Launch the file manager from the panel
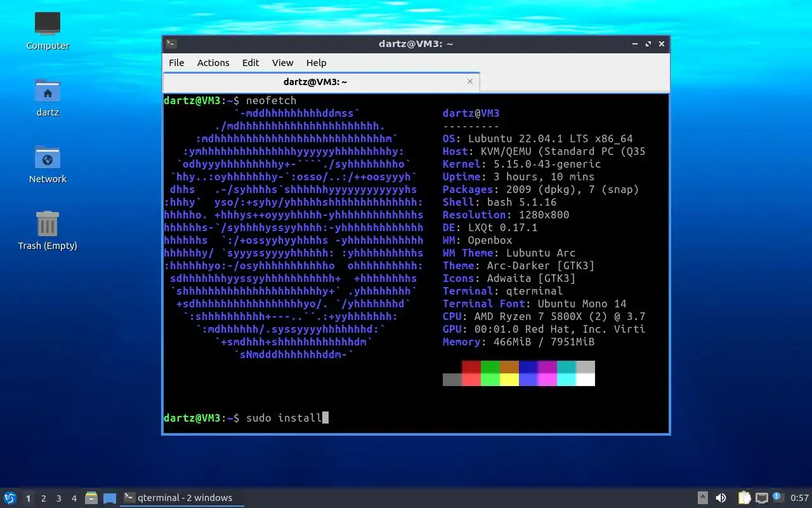The image size is (812, 508). pyautogui.click(x=91, y=498)
